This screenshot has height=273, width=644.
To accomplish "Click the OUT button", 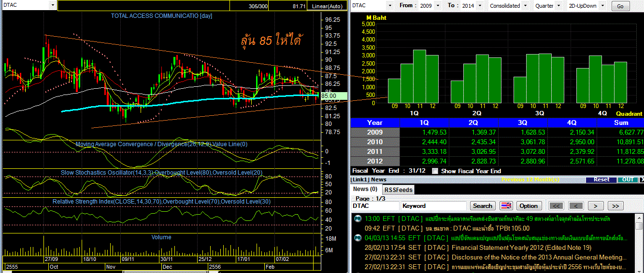I will click(x=628, y=179).
